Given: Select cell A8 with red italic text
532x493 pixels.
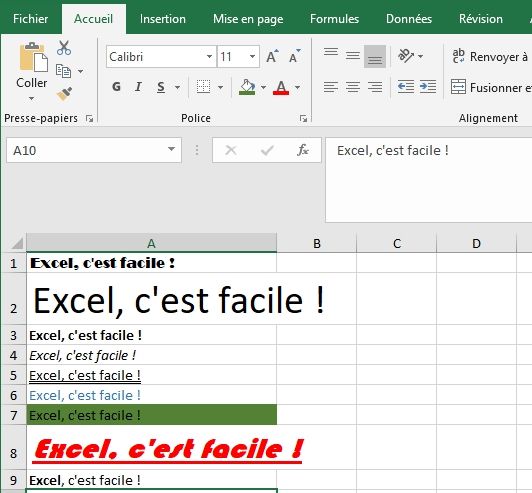Looking at the screenshot, I should pyautogui.click(x=152, y=448).
